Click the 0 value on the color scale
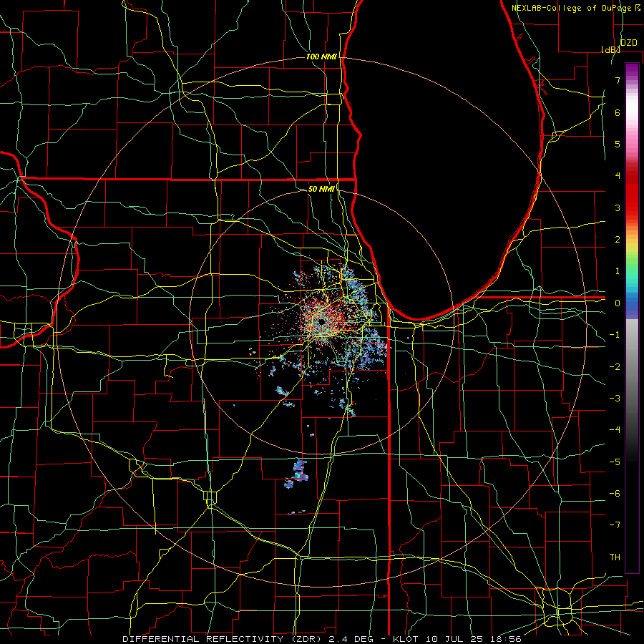This screenshot has width=644, height=644. click(618, 303)
